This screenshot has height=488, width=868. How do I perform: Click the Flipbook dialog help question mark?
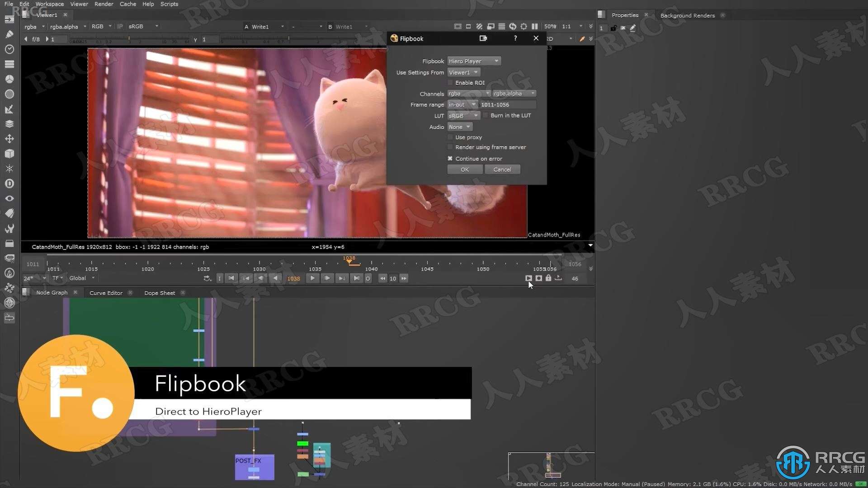pos(515,38)
